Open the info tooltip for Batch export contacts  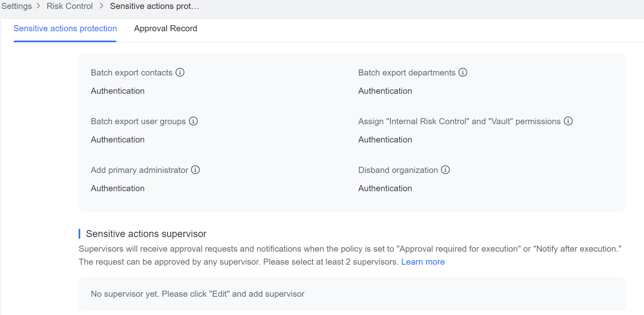180,72
